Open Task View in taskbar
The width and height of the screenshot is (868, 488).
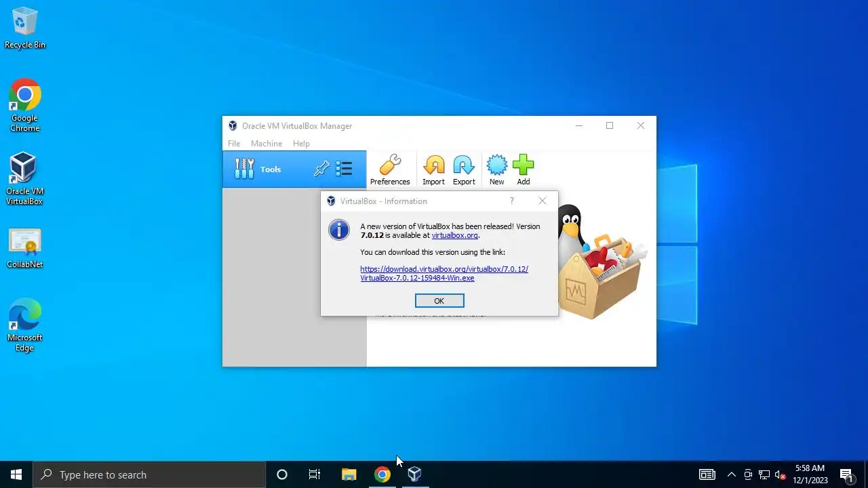point(315,474)
